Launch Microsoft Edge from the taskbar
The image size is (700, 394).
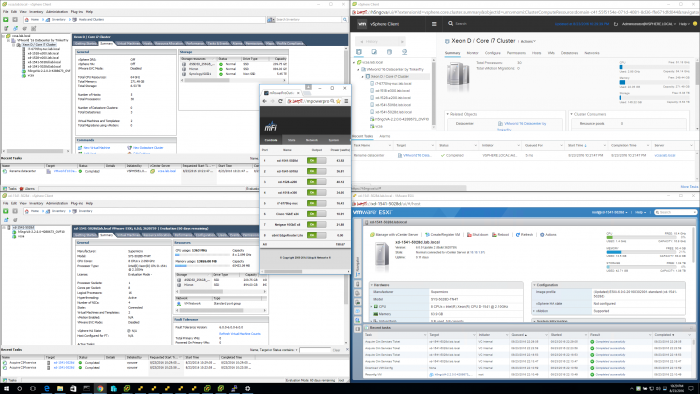click(x=46, y=389)
